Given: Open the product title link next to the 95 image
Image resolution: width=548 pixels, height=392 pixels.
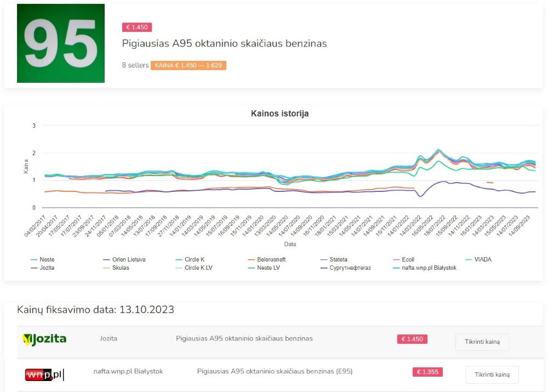Looking at the screenshot, I should [224, 43].
